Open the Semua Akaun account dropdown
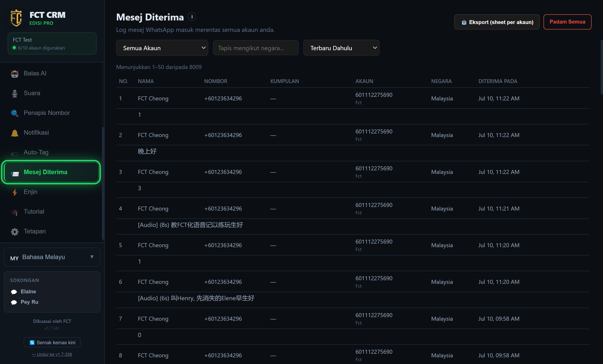 [162, 48]
